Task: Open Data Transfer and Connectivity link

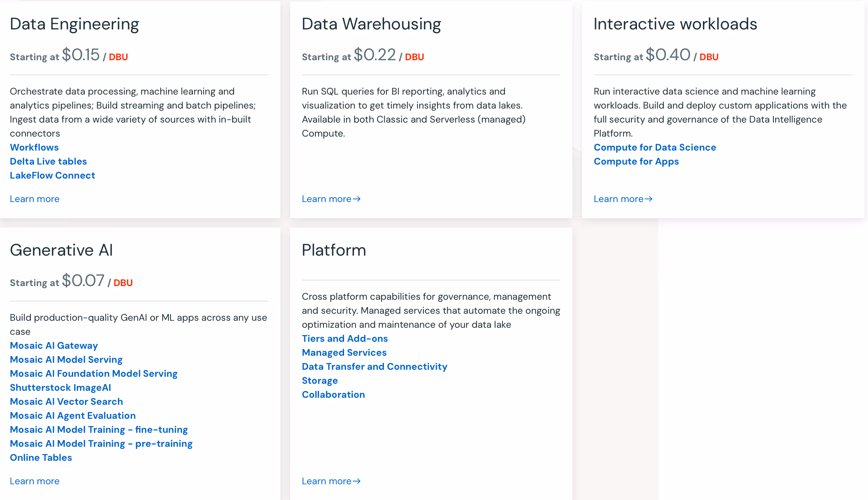Action: point(374,367)
